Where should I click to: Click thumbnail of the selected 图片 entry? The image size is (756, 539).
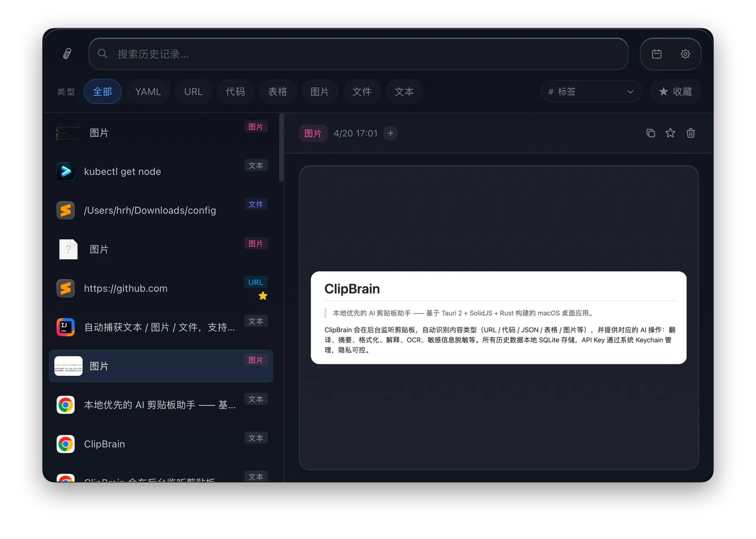tap(68, 366)
